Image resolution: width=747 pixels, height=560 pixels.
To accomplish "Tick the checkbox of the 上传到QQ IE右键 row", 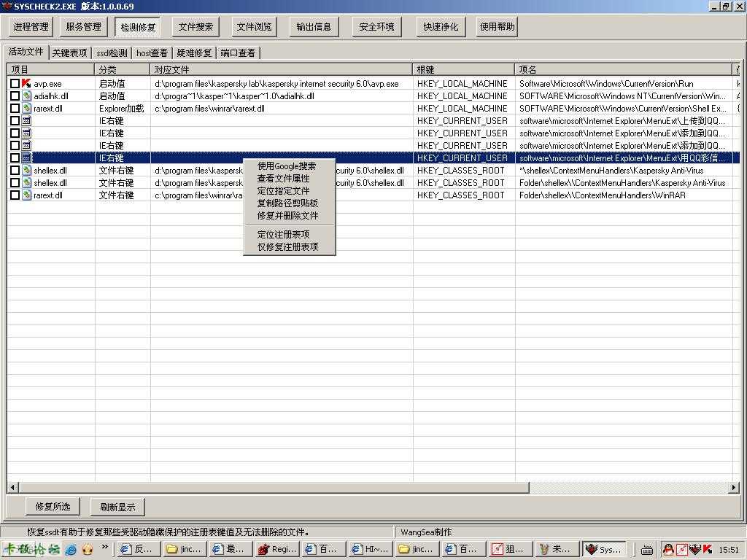I will tap(15, 120).
